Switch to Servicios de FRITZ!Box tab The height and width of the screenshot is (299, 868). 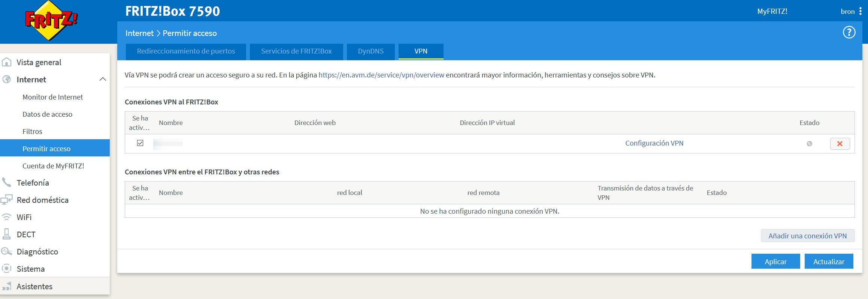coord(296,51)
